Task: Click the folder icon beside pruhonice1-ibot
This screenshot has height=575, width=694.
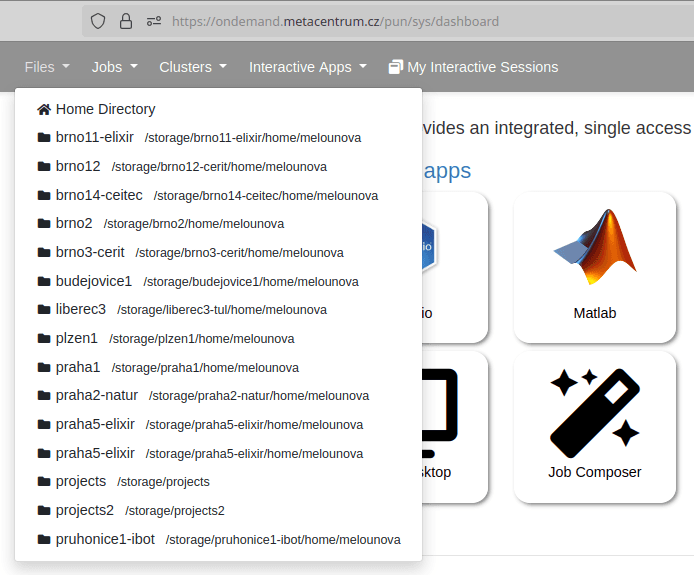Action: click(x=44, y=539)
